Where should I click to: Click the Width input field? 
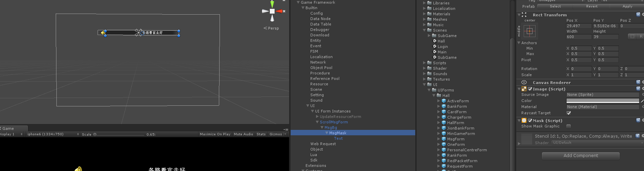[578, 37]
